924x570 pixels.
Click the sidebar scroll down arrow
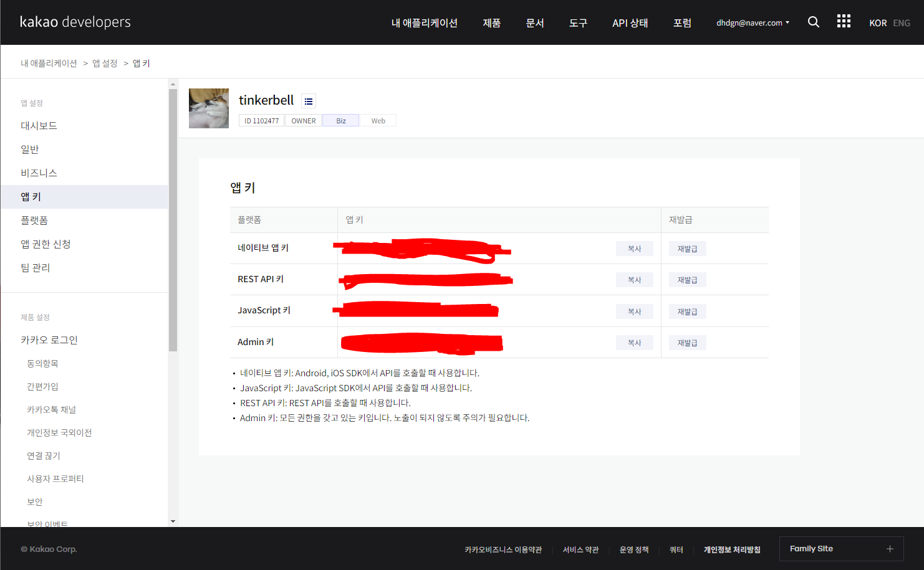coord(173,521)
